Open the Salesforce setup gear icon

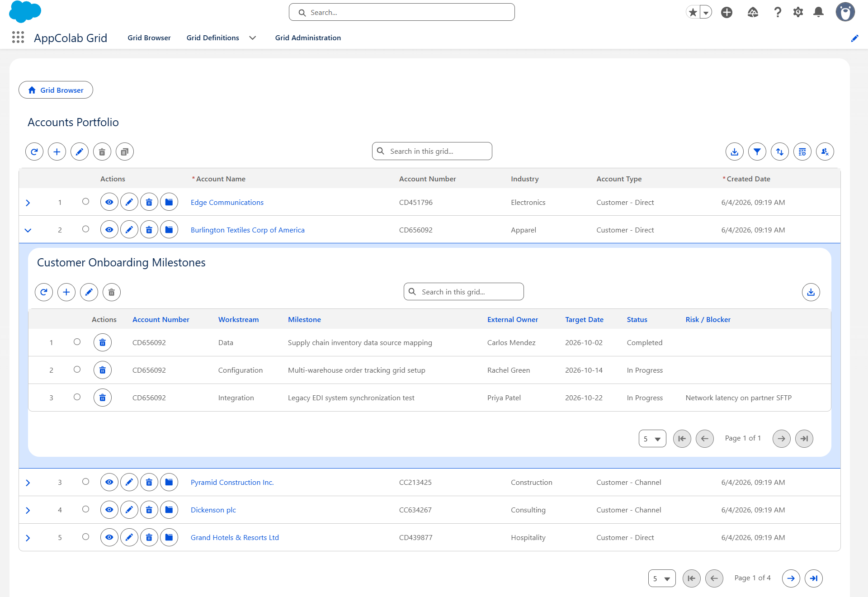click(798, 12)
